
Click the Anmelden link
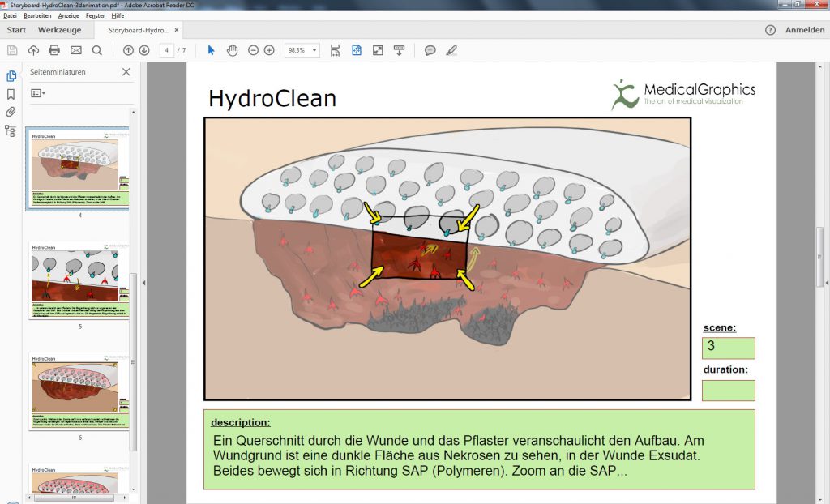click(804, 29)
